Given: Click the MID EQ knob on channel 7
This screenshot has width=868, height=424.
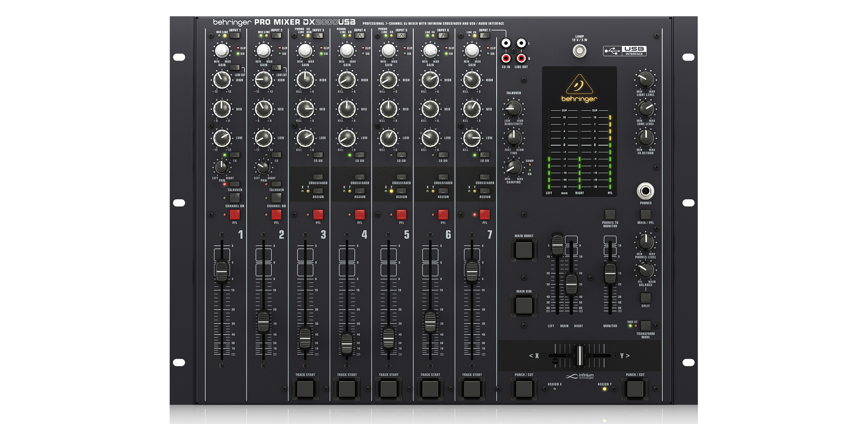Looking at the screenshot, I should coord(472,109).
